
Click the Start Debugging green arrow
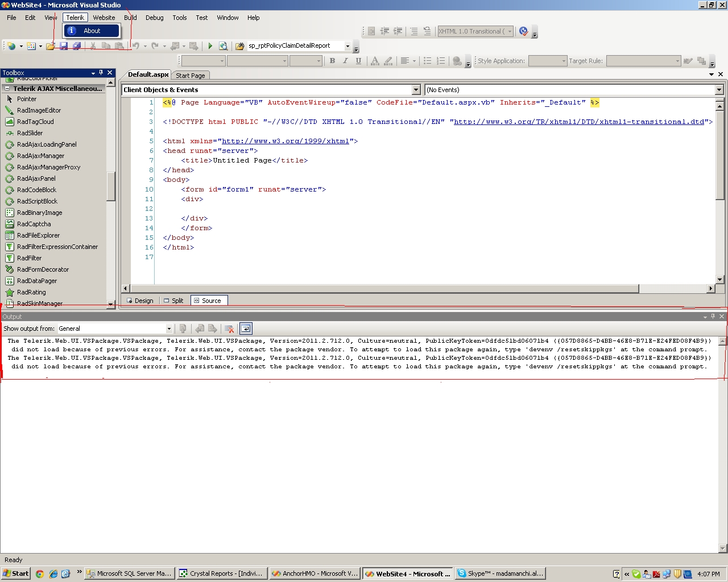210,46
